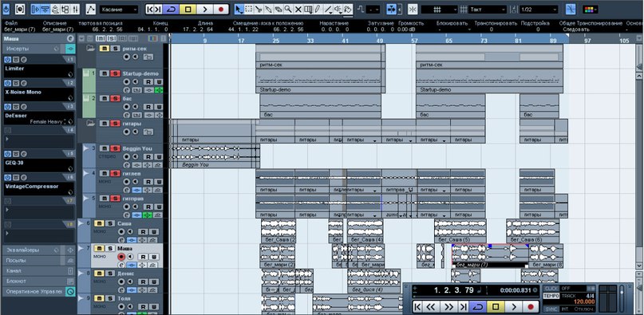Click SYNC button in transport panel

tap(551, 309)
